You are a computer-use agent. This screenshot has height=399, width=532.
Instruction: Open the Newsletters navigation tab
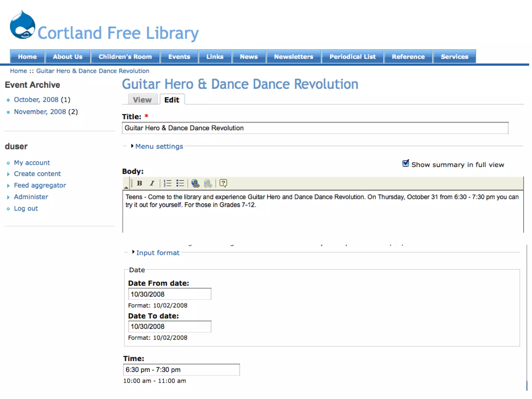tap(294, 56)
